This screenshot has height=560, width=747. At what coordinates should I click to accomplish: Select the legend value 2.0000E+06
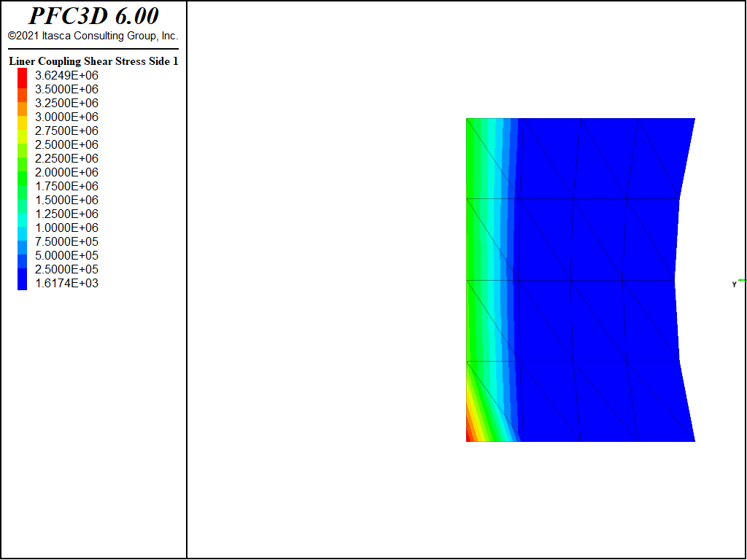click(66, 172)
